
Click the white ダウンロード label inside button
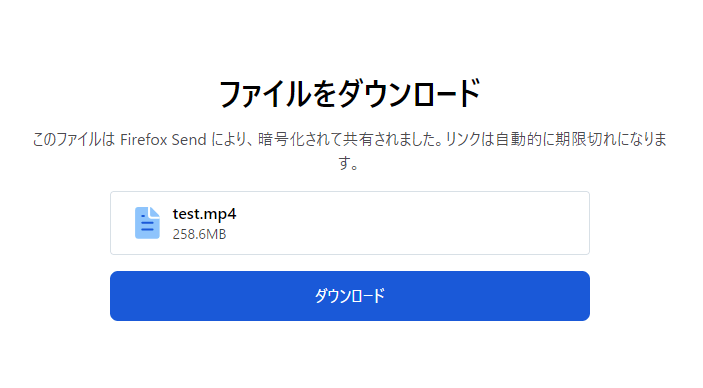coord(350,296)
